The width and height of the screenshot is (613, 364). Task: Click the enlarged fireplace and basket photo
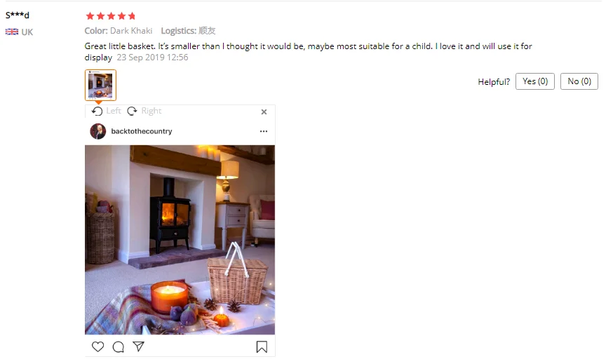(180, 240)
